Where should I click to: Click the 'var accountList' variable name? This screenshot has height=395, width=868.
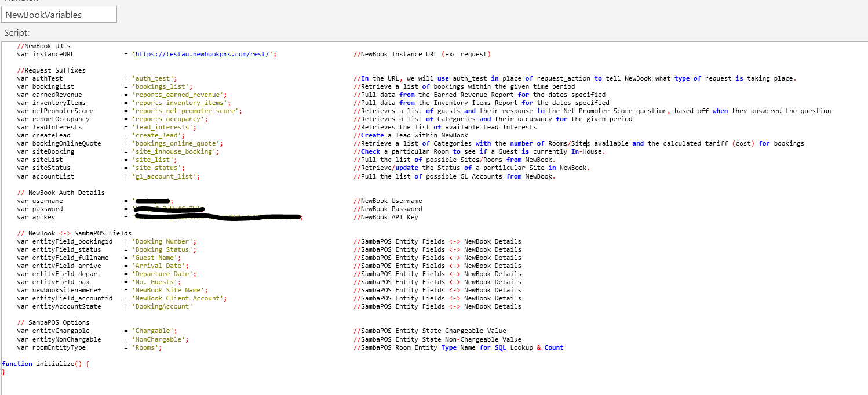tap(46, 176)
